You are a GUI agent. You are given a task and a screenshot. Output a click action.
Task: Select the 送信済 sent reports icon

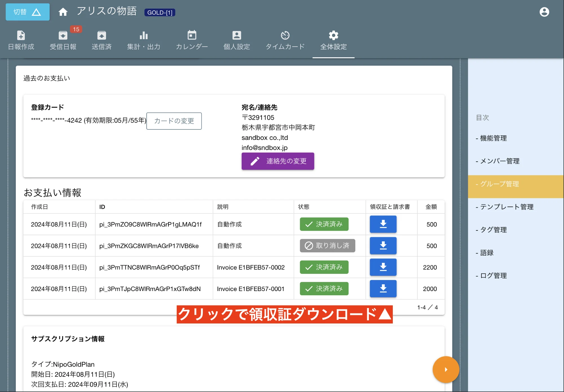click(x=102, y=39)
